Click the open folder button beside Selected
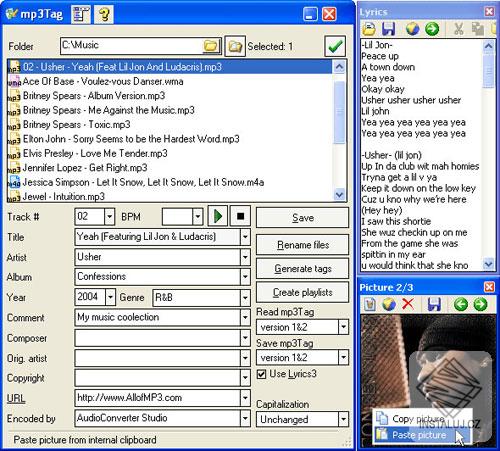Viewport: 500px width, 451px height. pos(235,46)
